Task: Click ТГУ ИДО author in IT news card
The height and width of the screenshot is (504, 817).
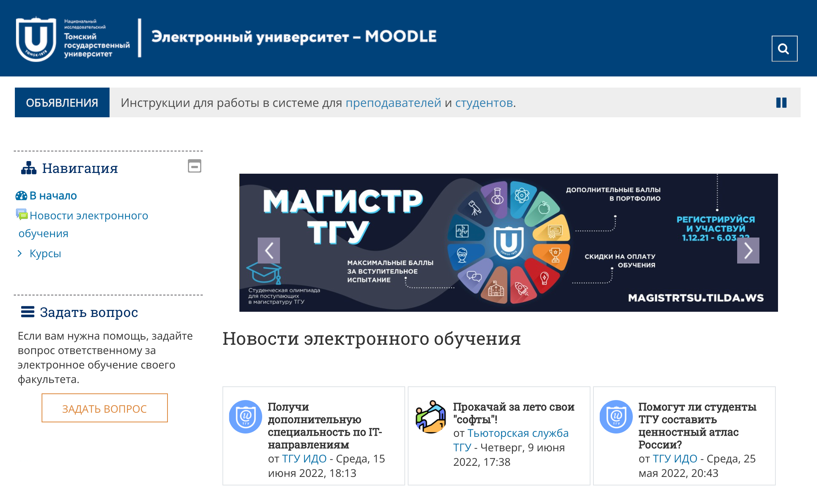Action: [x=304, y=459]
